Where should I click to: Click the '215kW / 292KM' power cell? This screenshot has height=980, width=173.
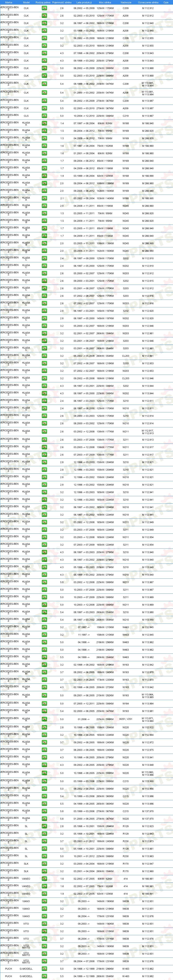105,695
